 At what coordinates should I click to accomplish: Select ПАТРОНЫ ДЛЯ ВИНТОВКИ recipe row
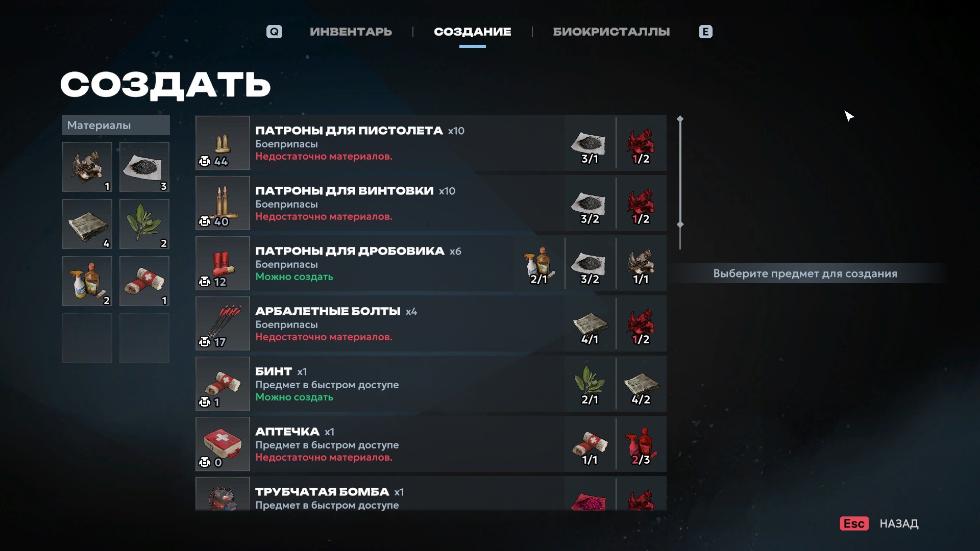[x=431, y=203]
